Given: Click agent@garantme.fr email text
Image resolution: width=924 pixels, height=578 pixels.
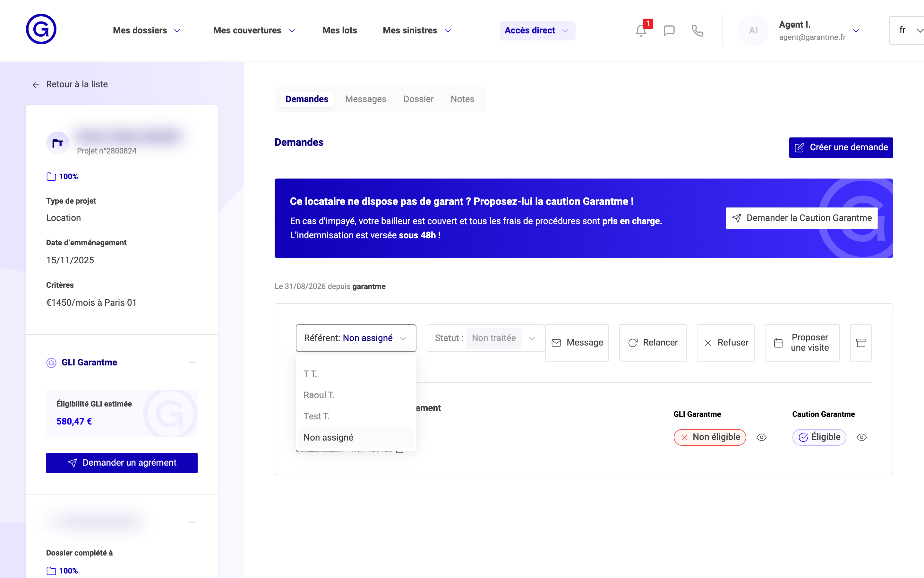Looking at the screenshot, I should (812, 37).
